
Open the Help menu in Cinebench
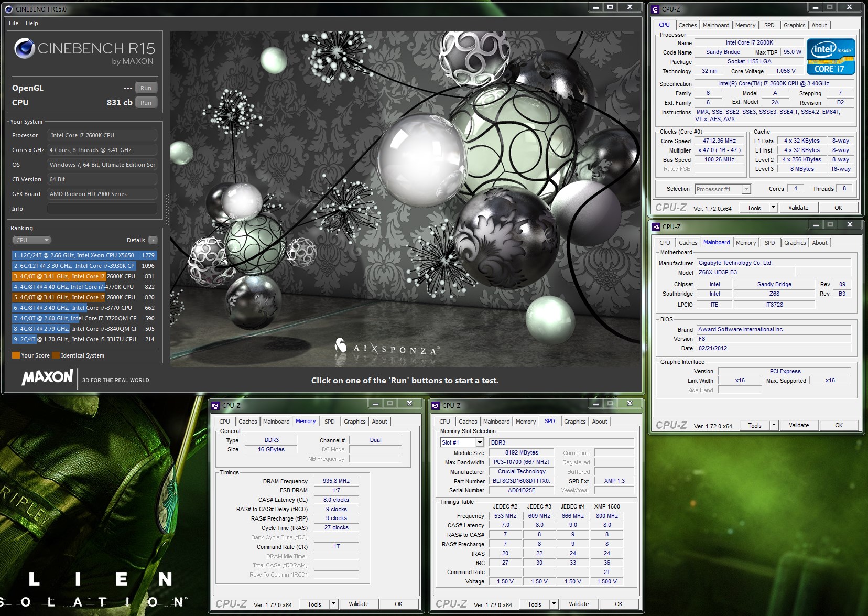click(32, 23)
